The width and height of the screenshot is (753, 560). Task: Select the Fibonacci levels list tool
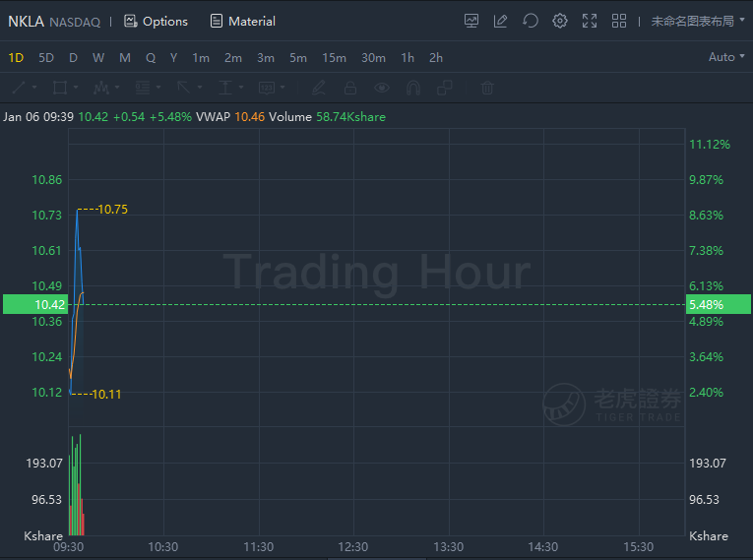coord(143,88)
